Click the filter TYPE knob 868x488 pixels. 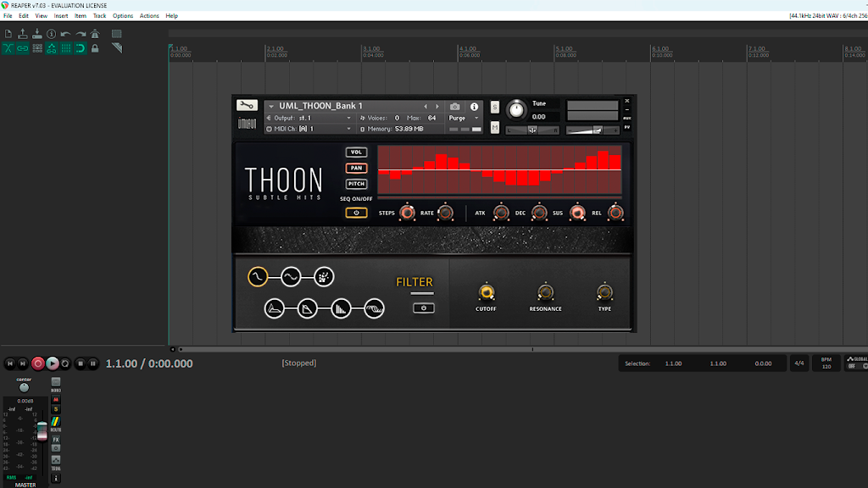604,292
